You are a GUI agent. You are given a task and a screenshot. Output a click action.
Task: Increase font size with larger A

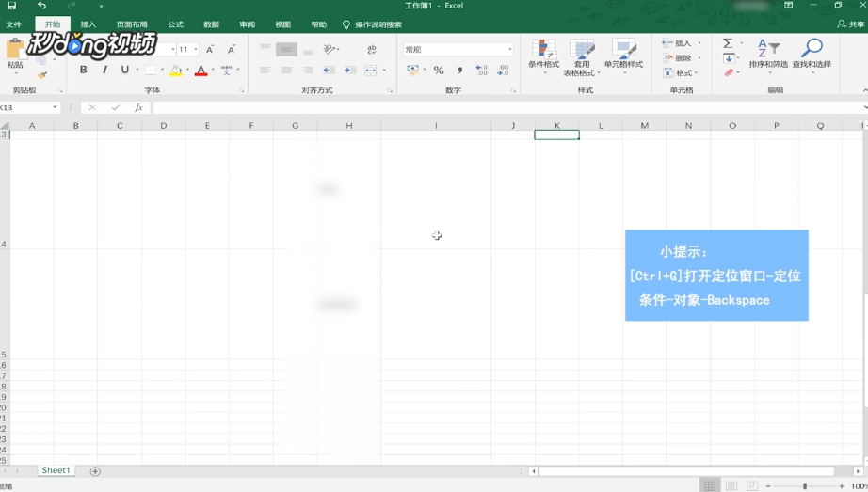[210, 49]
